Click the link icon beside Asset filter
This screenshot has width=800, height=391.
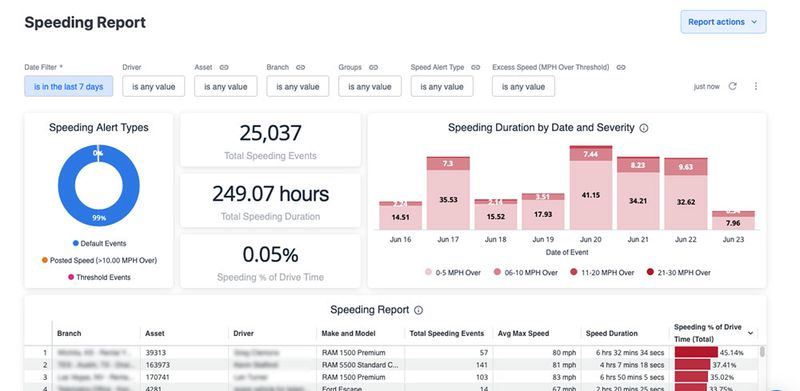pos(224,67)
